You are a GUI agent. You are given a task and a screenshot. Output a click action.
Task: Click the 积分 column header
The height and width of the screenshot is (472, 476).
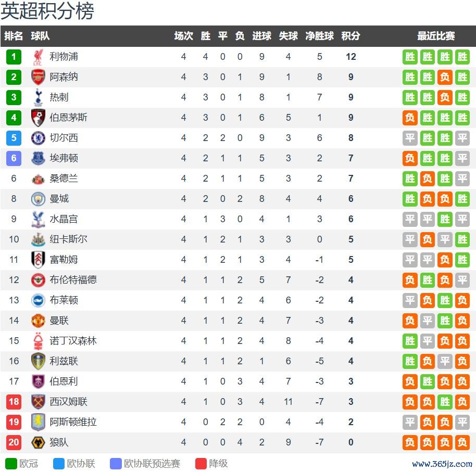click(350, 36)
